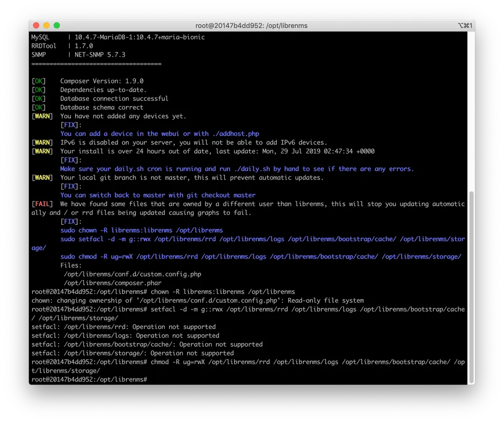
Task: Click the Composer Version: 1.9.0 line
Action: (x=88, y=81)
